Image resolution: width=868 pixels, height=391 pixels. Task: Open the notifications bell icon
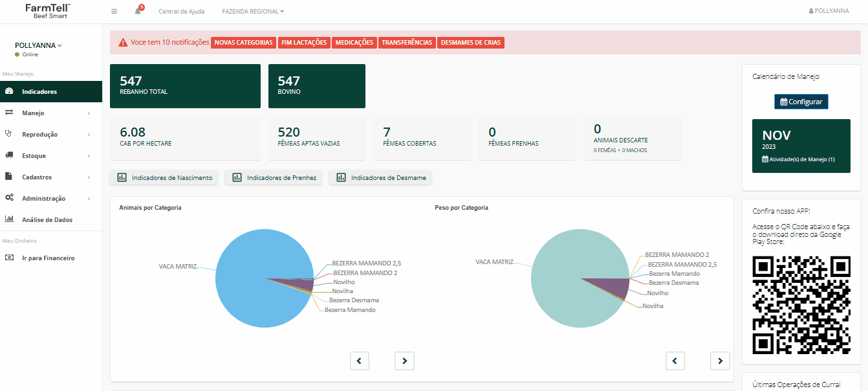tap(138, 12)
